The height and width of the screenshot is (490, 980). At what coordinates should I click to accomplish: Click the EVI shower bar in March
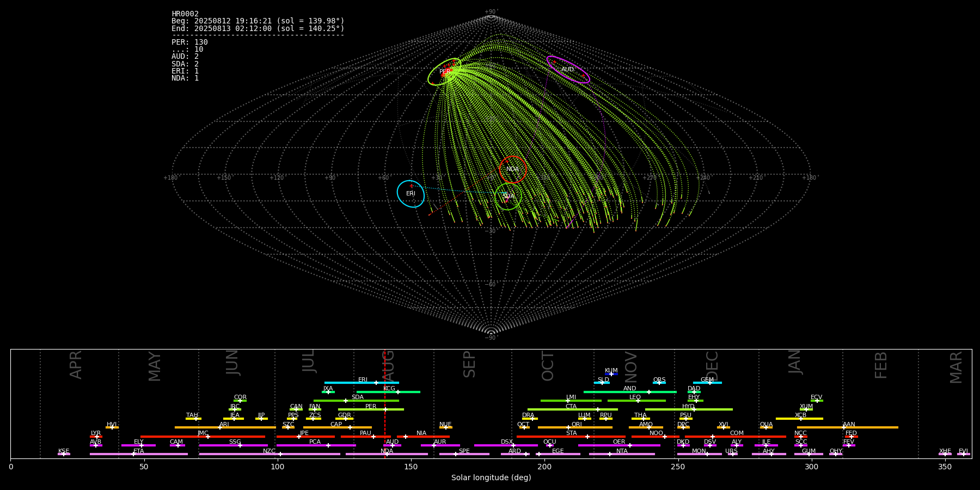[964, 454]
